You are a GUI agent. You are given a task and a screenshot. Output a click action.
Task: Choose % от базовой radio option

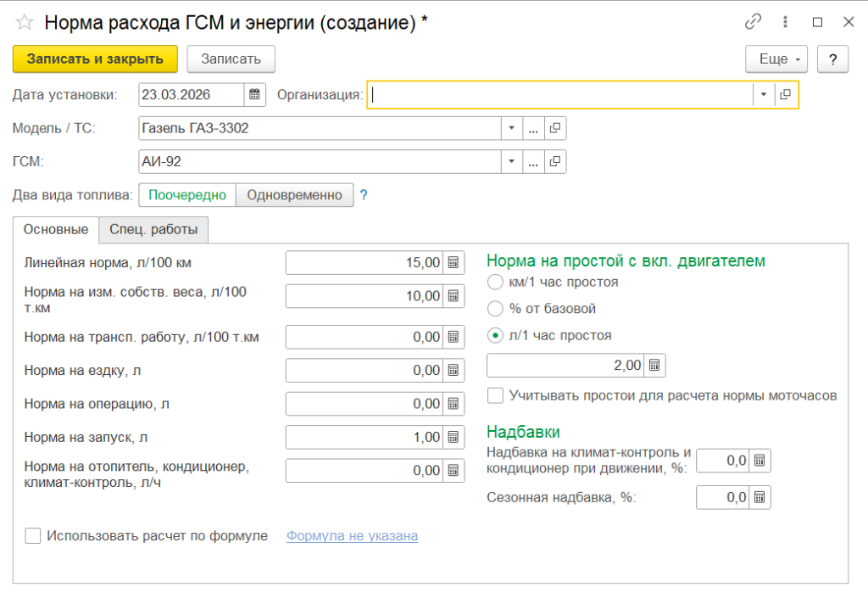496,309
